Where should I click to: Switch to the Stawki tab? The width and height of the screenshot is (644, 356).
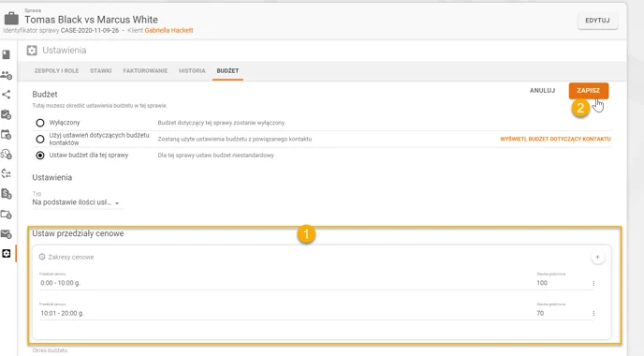(x=101, y=70)
